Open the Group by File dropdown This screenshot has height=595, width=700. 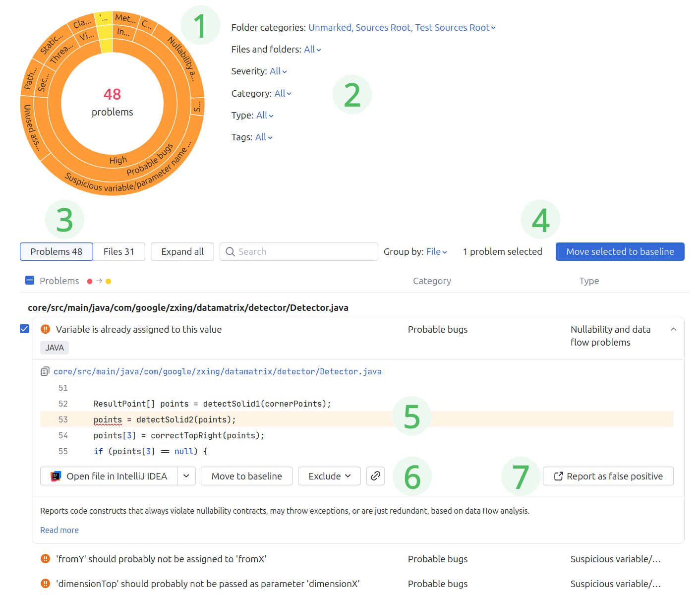pyautogui.click(x=436, y=252)
